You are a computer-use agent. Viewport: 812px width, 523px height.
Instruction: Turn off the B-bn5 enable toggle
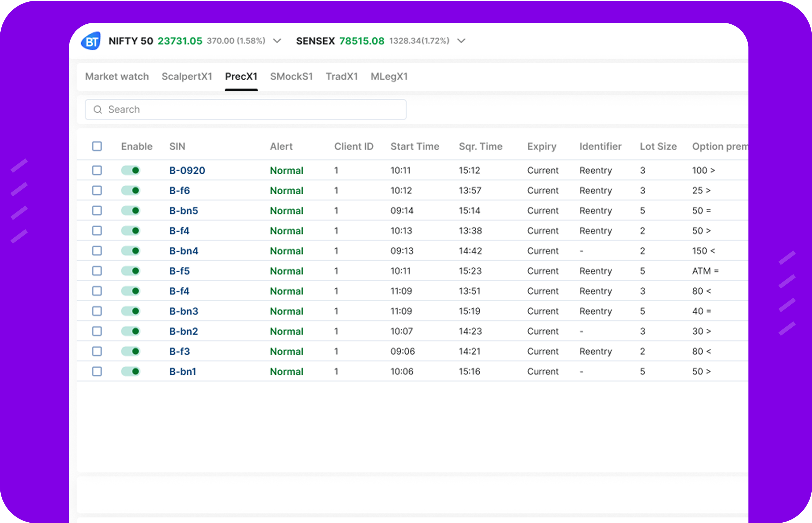point(131,211)
